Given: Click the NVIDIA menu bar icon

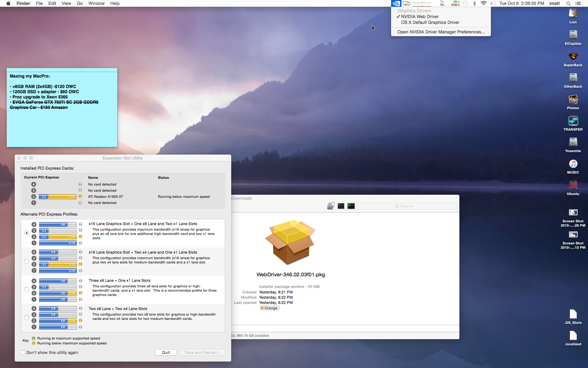Looking at the screenshot, I should click(x=396, y=3).
